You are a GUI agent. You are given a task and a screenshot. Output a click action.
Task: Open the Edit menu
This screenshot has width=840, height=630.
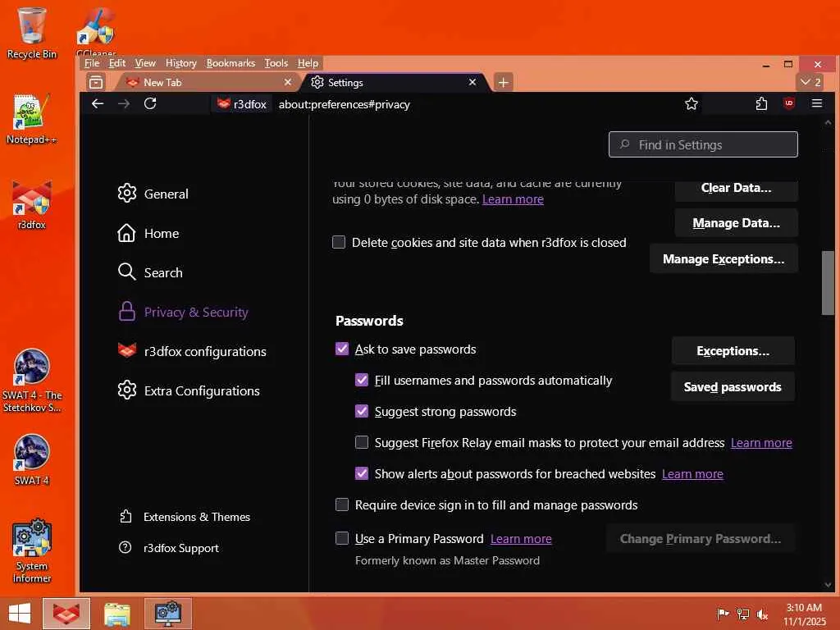(116, 63)
